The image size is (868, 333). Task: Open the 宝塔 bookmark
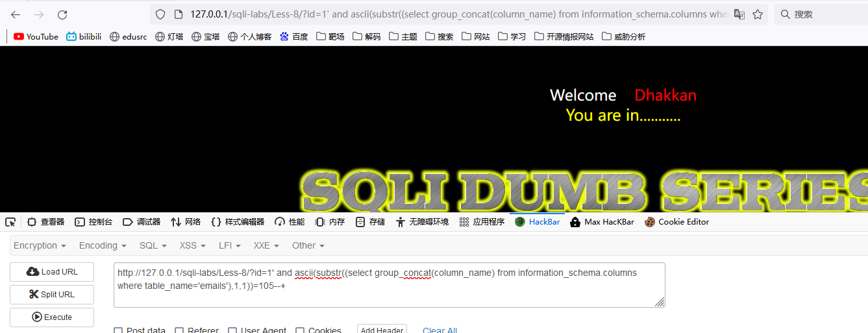[x=205, y=37]
